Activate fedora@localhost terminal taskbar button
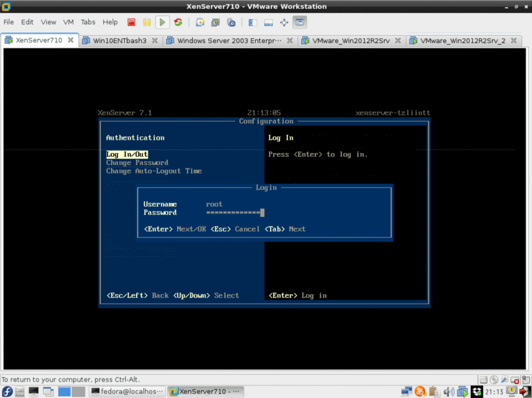Screen dimensions: 532x398 point(127,392)
